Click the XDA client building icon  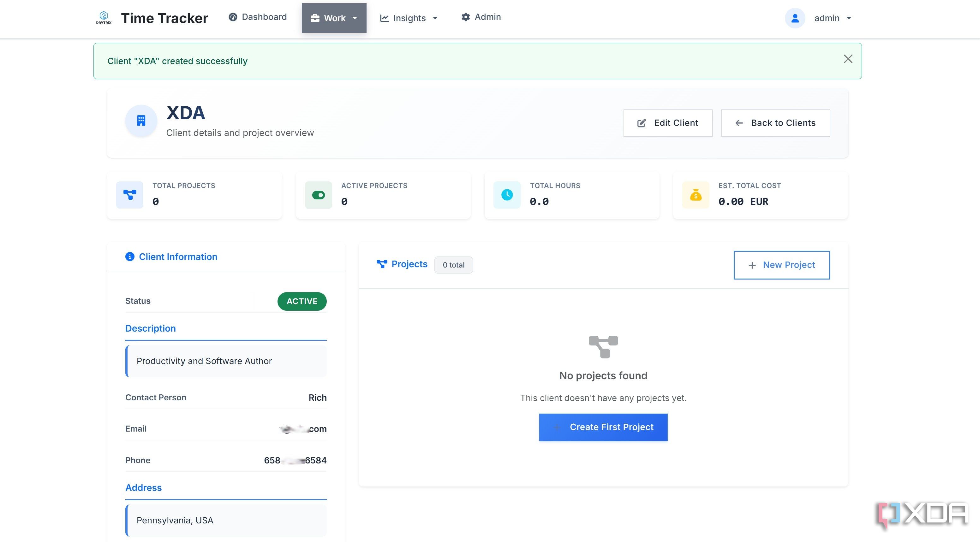coord(141,121)
